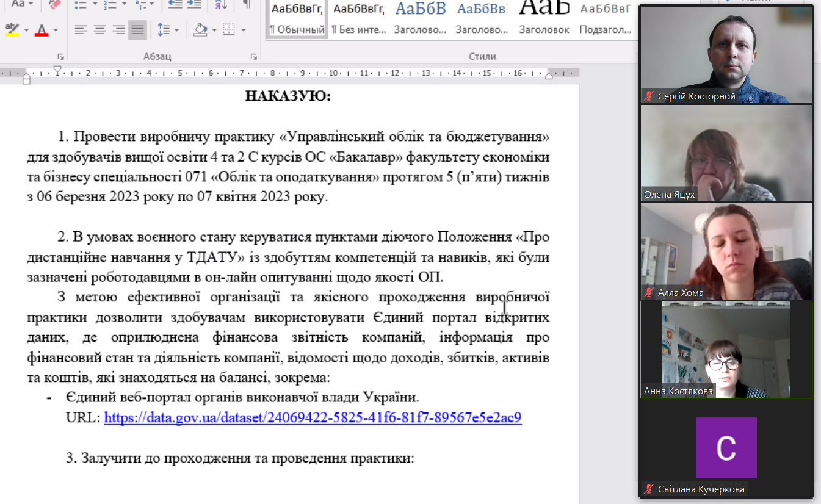Click the right indent marker on ruler
The height and width of the screenshot is (504, 821).
click(x=549, y=76)
